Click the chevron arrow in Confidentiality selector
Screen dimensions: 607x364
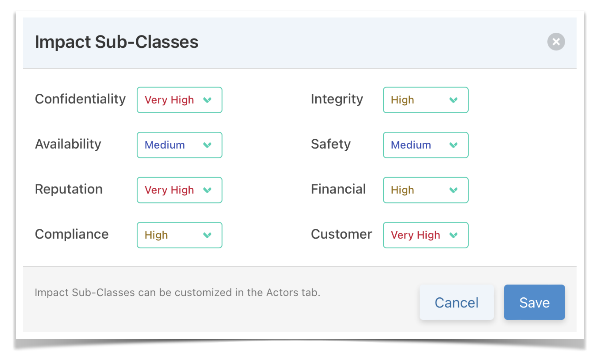(207, 100)
